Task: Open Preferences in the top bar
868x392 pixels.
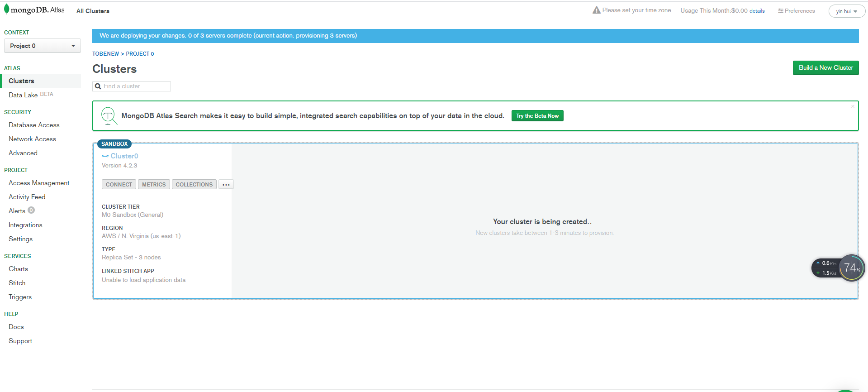Action: (799, 11)
